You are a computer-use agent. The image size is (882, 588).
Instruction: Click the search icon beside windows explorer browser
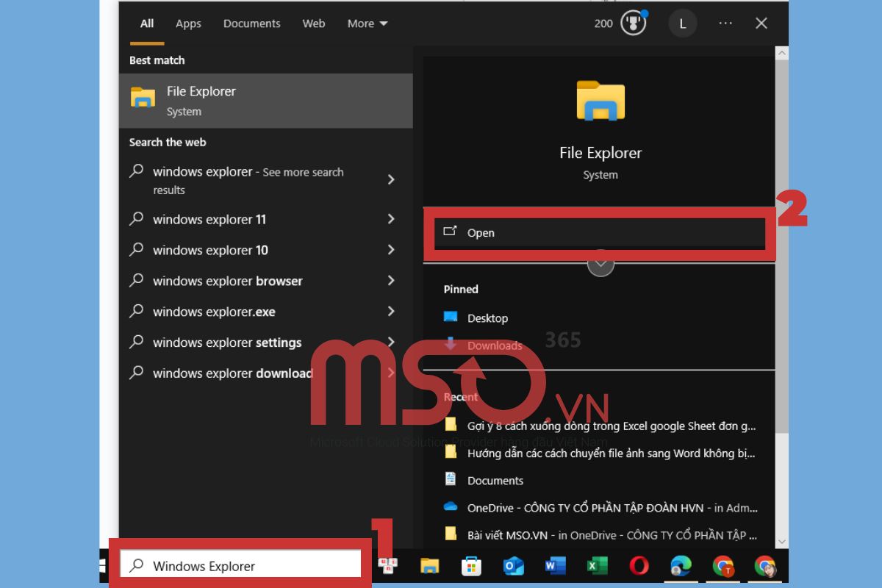(137, 280)
